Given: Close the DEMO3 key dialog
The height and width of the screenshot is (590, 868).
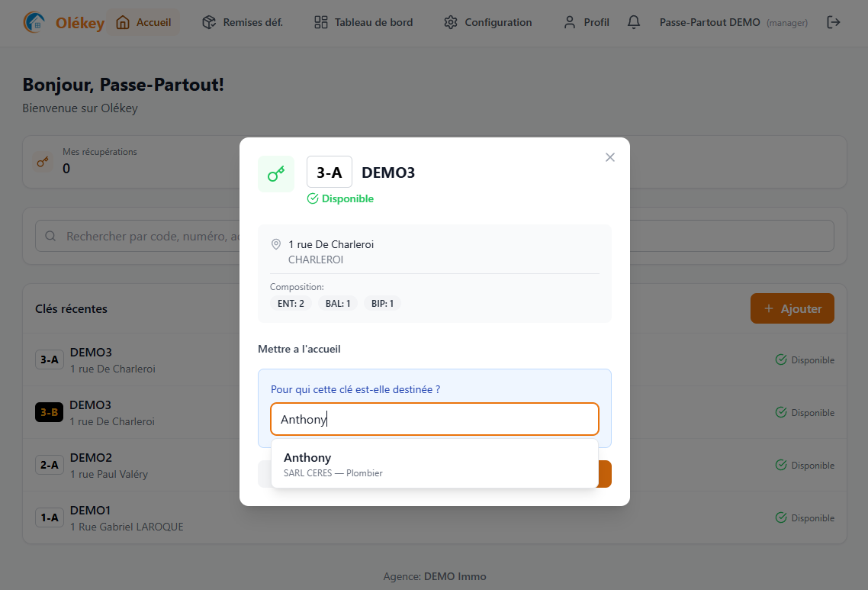Looking at the screenshot, I should [x=609, y=157].
